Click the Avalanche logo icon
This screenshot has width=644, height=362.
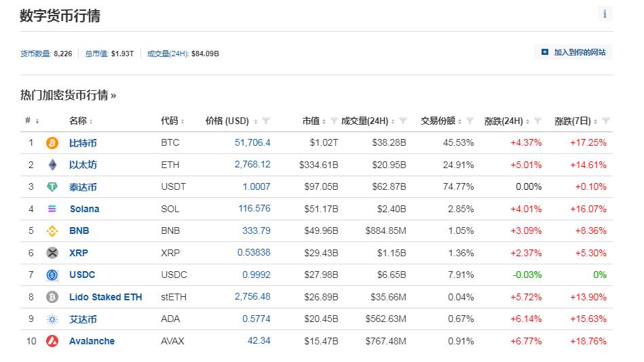tap(52, 341)
